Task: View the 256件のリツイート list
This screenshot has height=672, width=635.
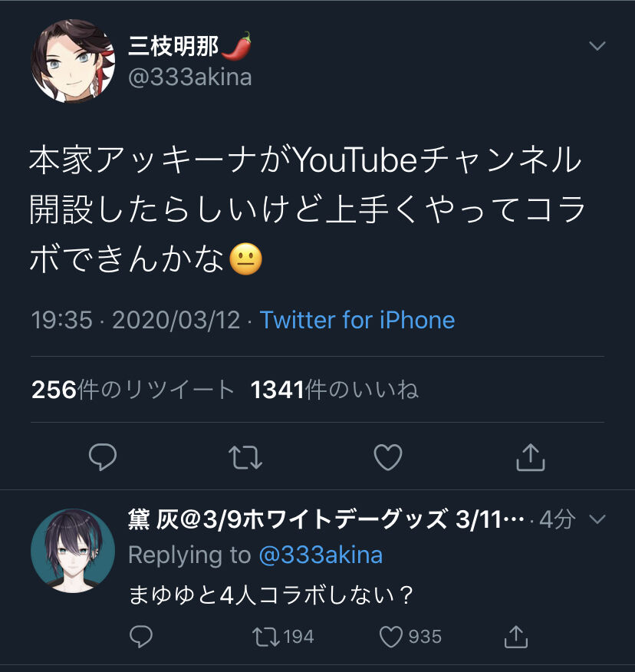Action: (133, 390)
